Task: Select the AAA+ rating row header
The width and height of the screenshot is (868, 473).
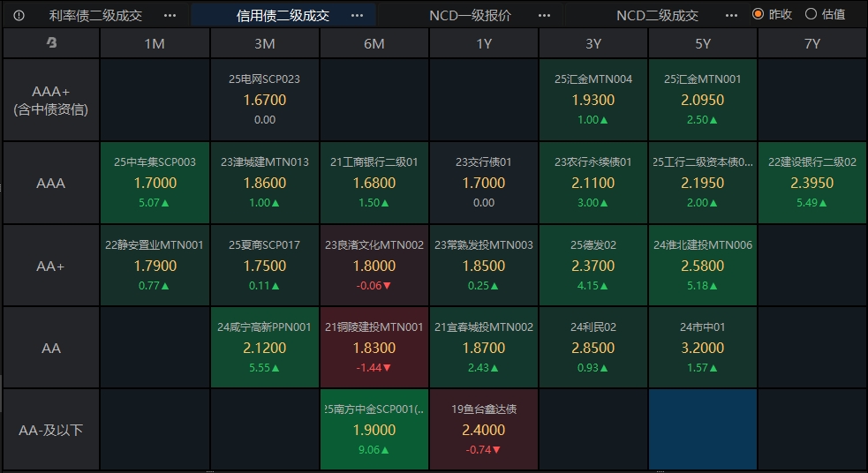Action: pos(51,101)
